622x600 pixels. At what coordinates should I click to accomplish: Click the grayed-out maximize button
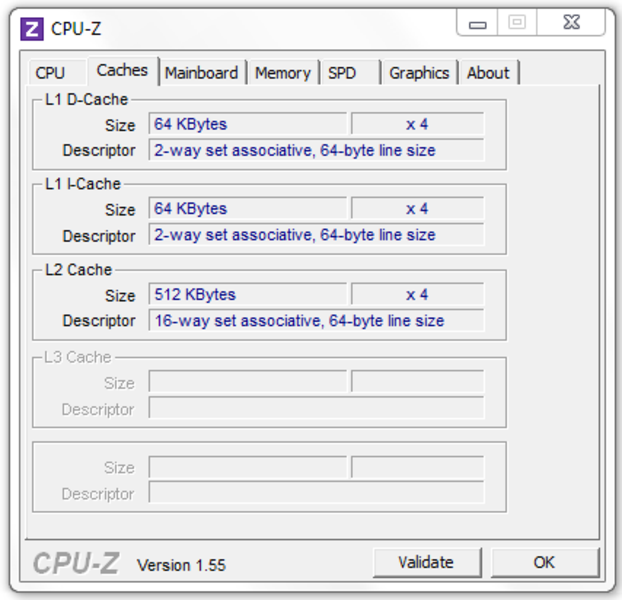(517, 23)
